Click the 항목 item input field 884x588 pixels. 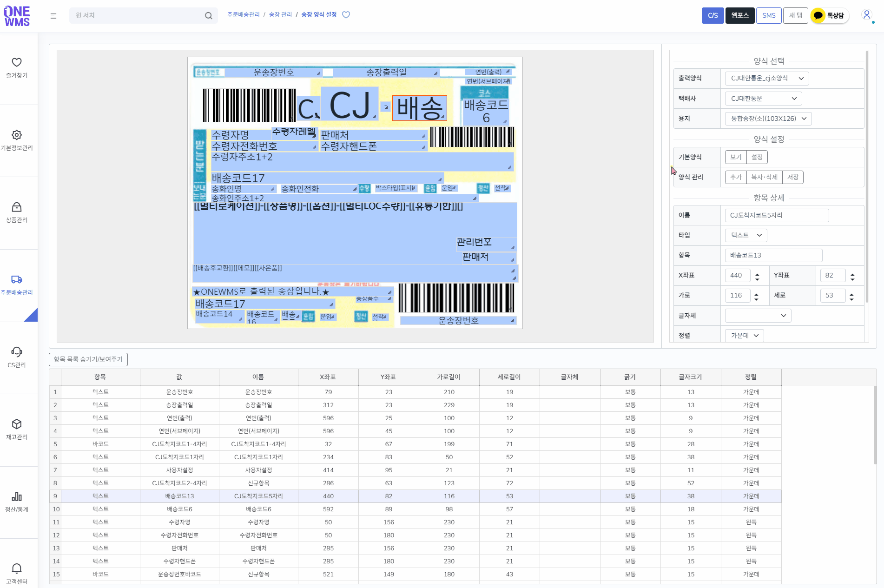coord(773,255)
